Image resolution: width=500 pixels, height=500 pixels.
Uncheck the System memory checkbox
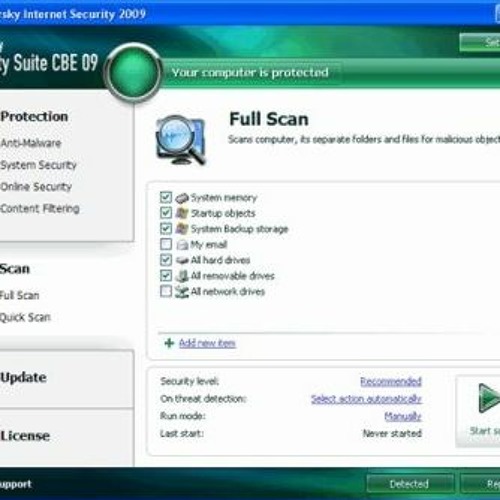click(x=166, y=197)
